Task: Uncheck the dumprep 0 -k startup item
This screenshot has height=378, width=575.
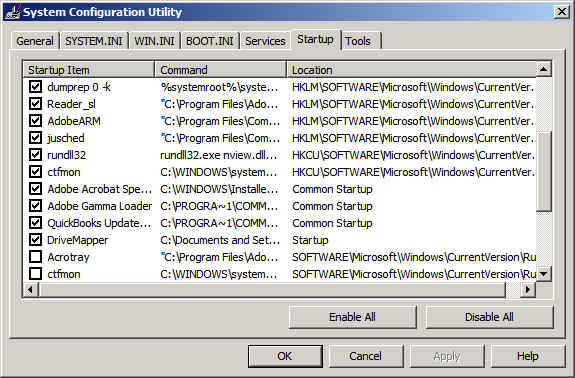Action: point(35,87)
